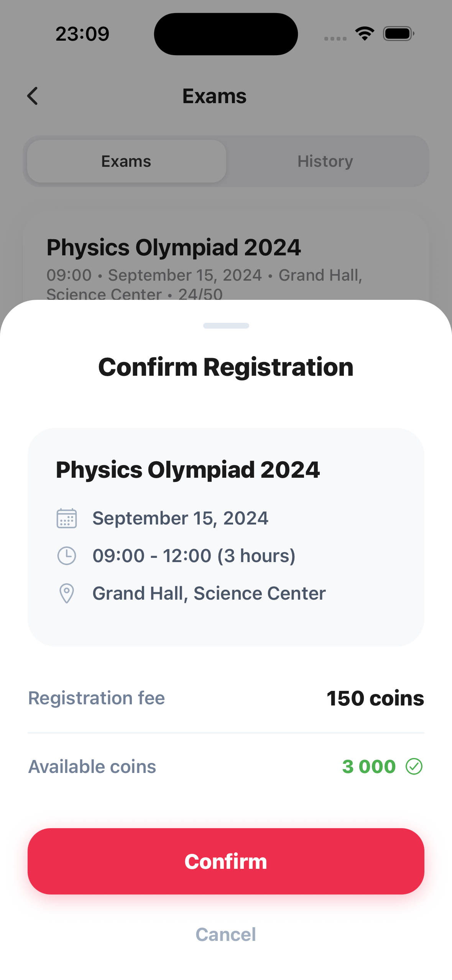The height and width of the screenshot is (980, 452).
Task: Tap the cellular signal dots
Action: click(x=335, y=38)
